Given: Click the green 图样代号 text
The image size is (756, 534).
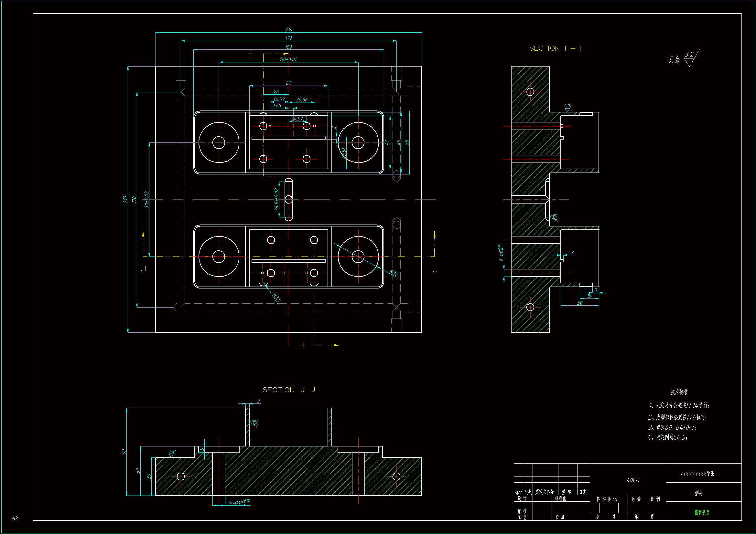Looking at the screenshot, I should point(702,513).
